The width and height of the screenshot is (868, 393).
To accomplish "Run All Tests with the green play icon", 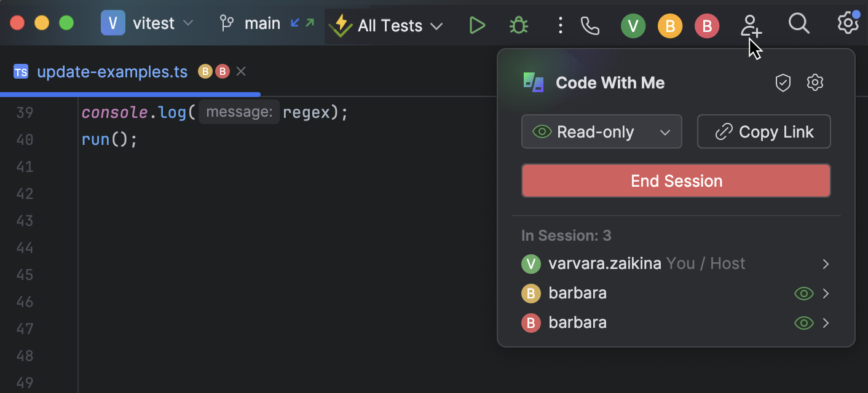I will 477,25.
